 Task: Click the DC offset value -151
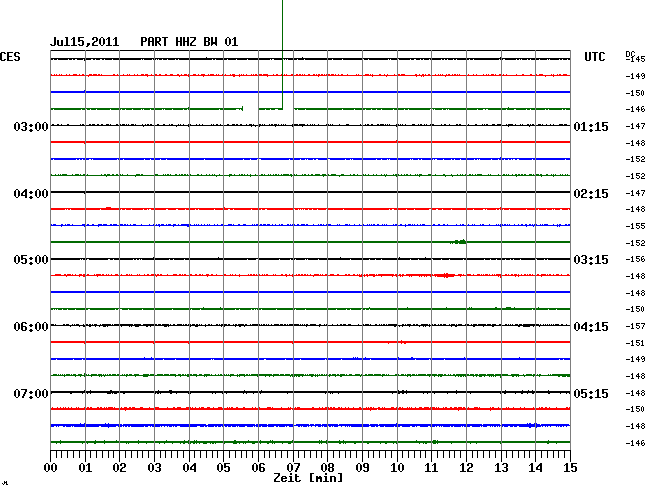coord(636,342)
